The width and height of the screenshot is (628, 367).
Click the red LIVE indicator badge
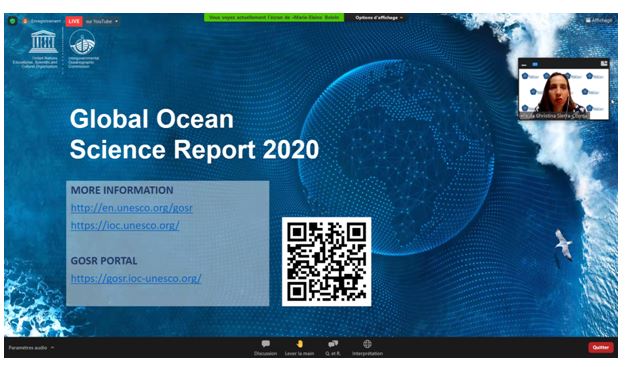coord(74,21)
